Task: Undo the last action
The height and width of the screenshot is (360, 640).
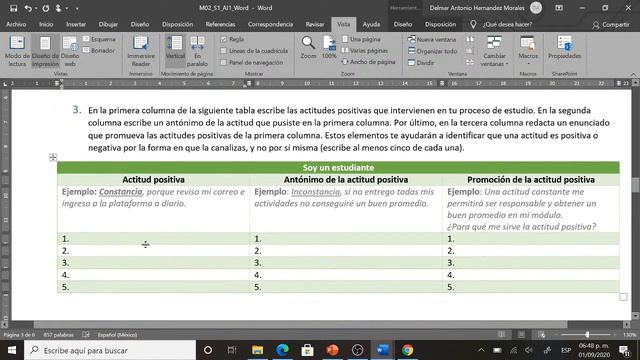Action: (28, 8)
